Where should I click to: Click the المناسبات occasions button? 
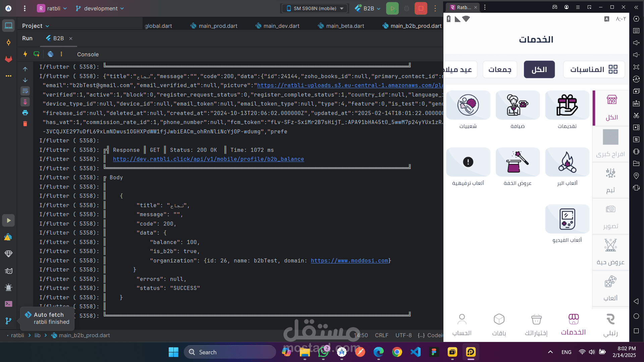[x=594, y=69]
